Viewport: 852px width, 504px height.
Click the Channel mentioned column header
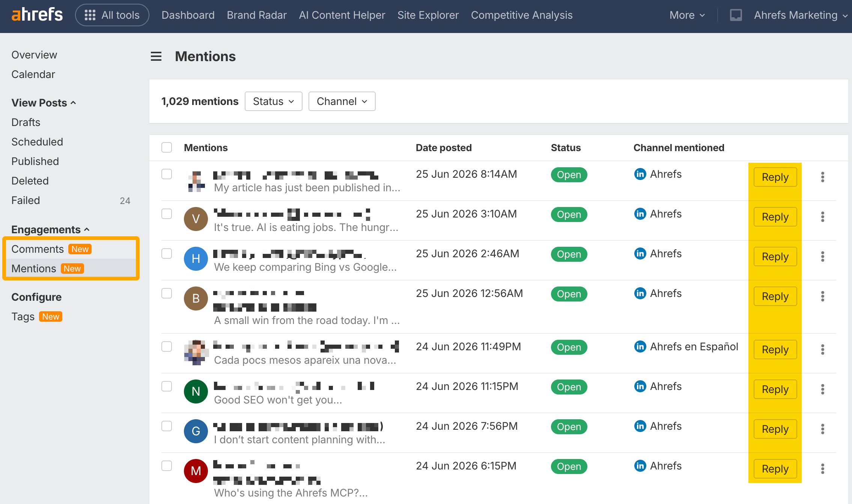(679, 148)
